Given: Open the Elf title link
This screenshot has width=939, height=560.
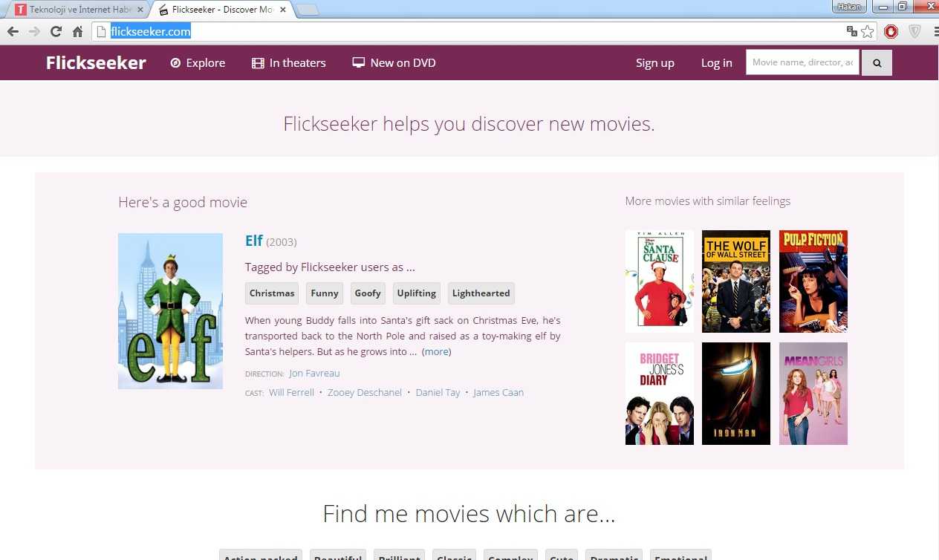Looking at the screenshot, I should pos(253,241).
